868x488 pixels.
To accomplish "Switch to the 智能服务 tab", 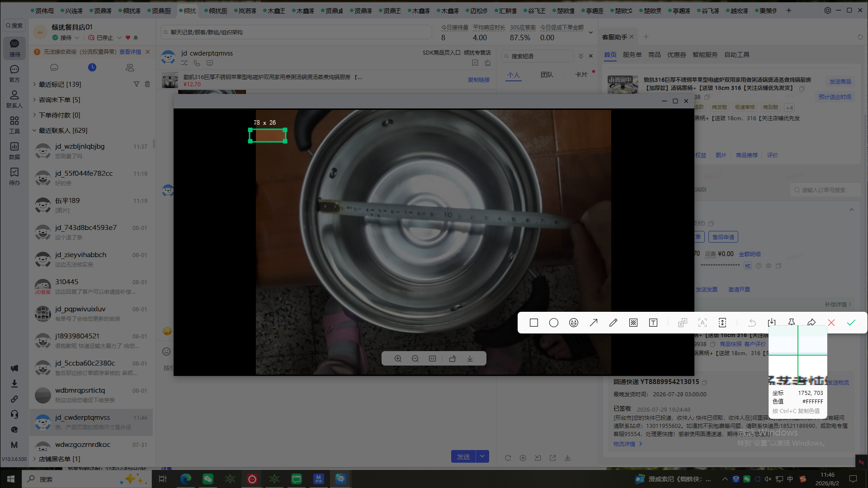I will pos(705,55).
